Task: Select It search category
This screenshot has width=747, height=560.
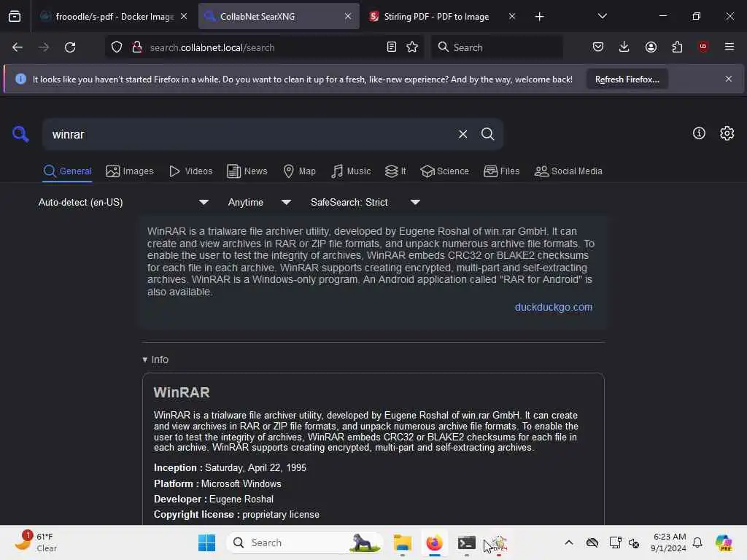Action: tap(395, 171)
